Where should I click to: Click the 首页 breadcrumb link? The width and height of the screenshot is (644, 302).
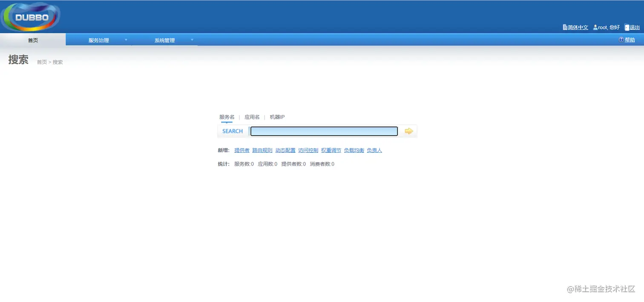pos(42,62)
